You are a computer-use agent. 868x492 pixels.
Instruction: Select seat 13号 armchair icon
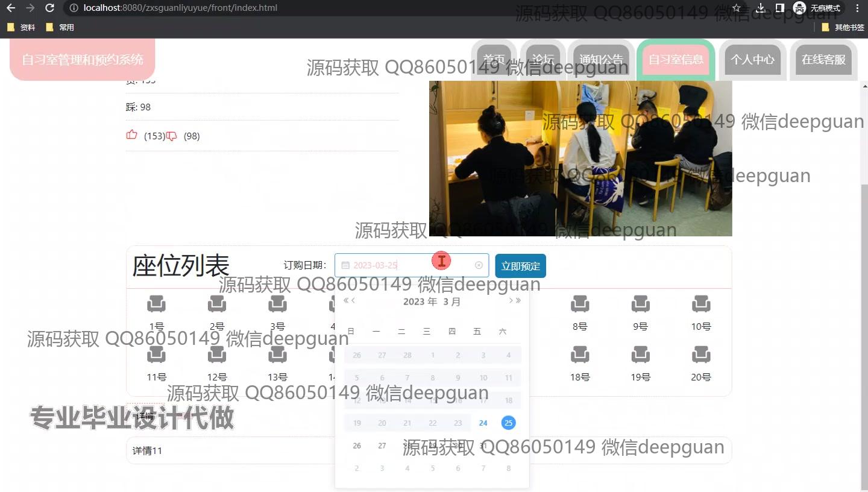coord(277,355)
